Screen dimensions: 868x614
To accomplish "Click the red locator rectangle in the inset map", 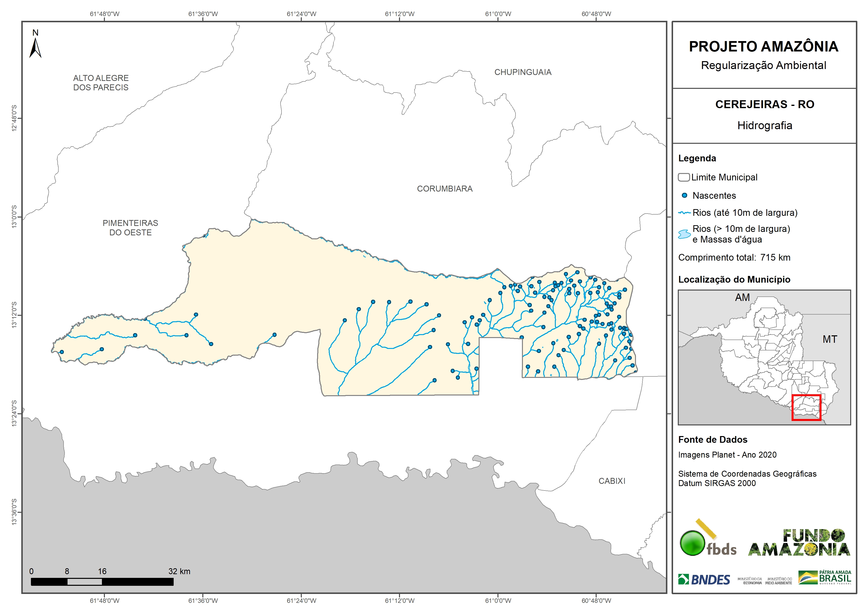I will 806,407.
